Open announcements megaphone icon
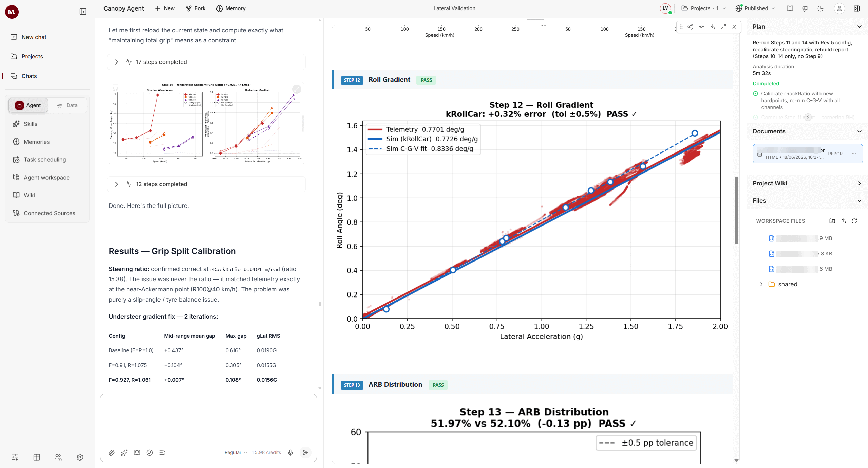 [805, 8]
